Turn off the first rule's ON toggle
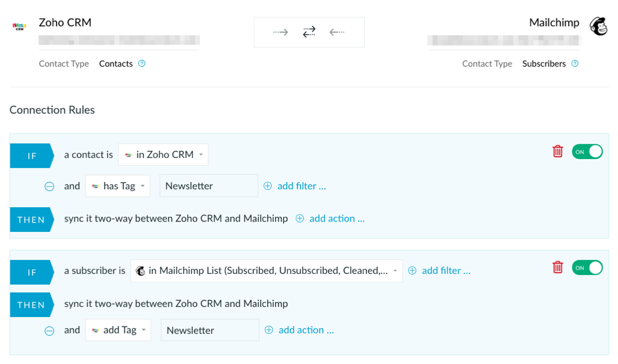618x364 pixels. [x=587, y=151]
